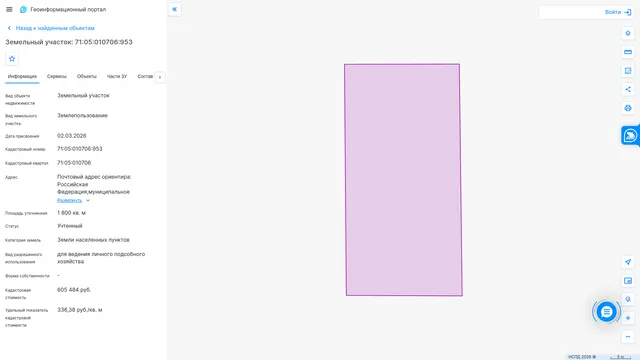Zoom in the map with plus
This screenshot has width=640, height=360.
click(x=628, y=318)
